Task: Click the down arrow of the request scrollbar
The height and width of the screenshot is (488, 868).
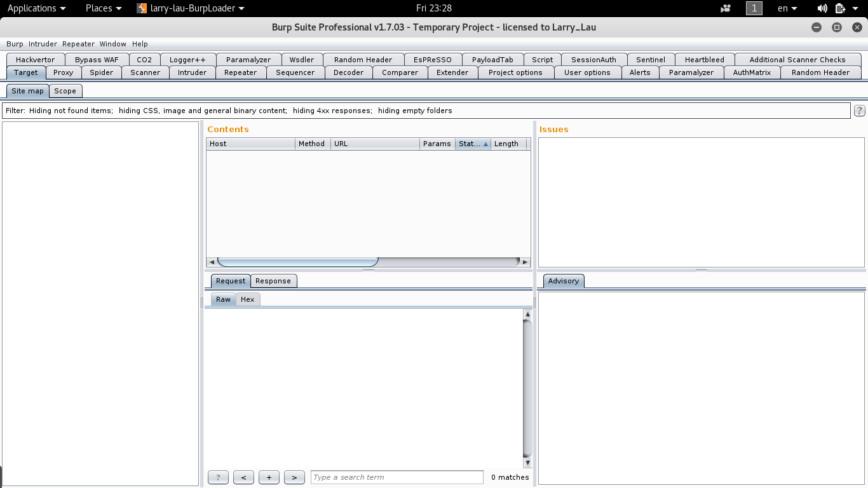Action: click(527, 463)
